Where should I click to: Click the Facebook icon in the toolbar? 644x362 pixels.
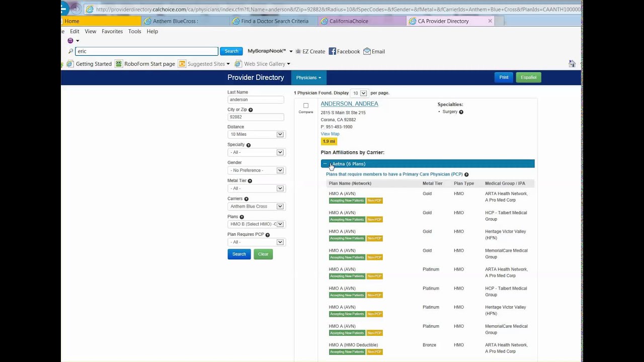332,51
